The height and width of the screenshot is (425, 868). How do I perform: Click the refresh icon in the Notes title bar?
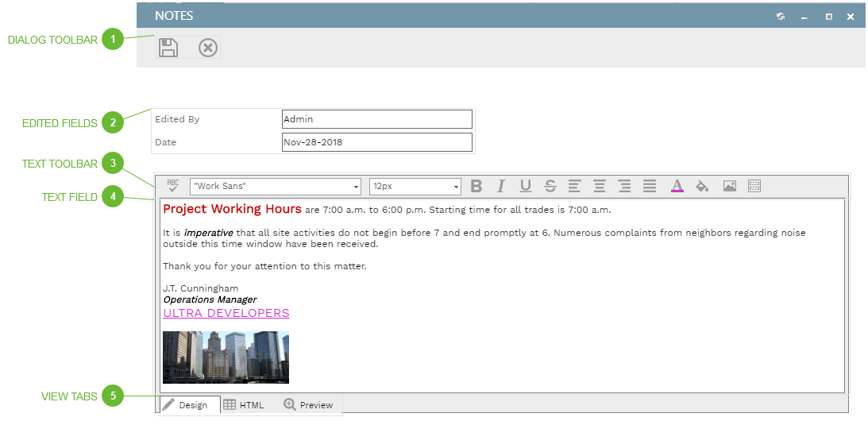781,17
